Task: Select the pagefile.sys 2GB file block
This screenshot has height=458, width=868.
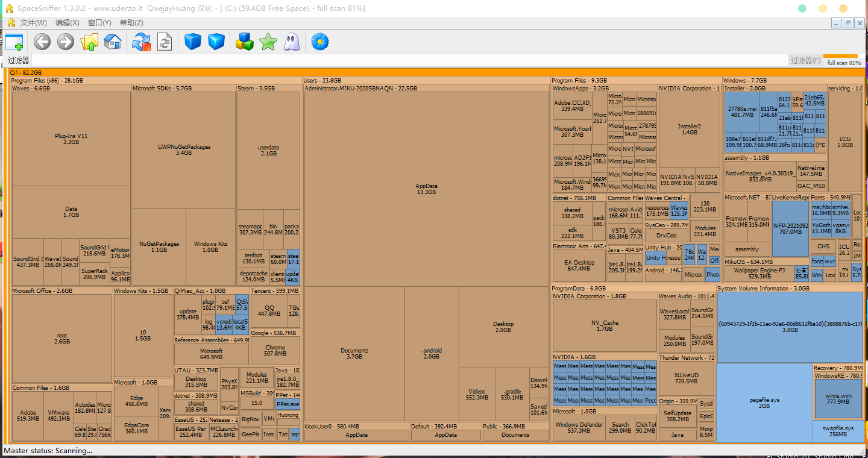Action: pos(764,403)
